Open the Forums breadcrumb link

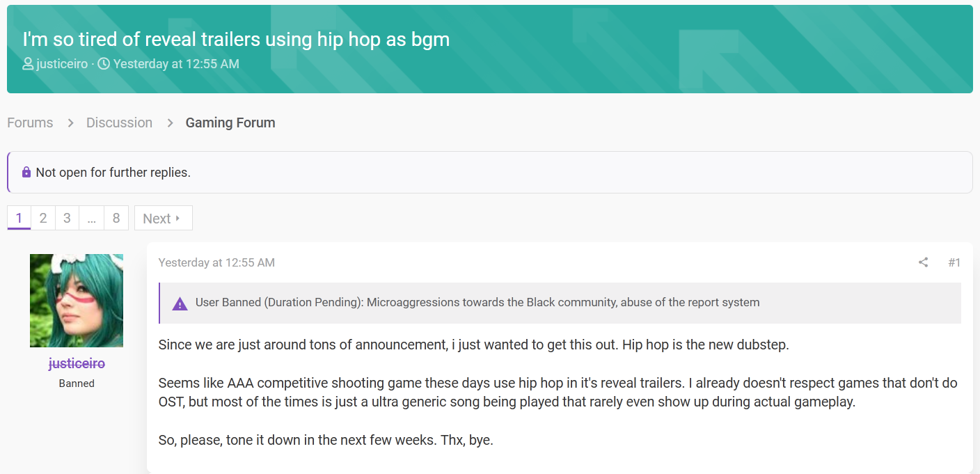[30, 123]
